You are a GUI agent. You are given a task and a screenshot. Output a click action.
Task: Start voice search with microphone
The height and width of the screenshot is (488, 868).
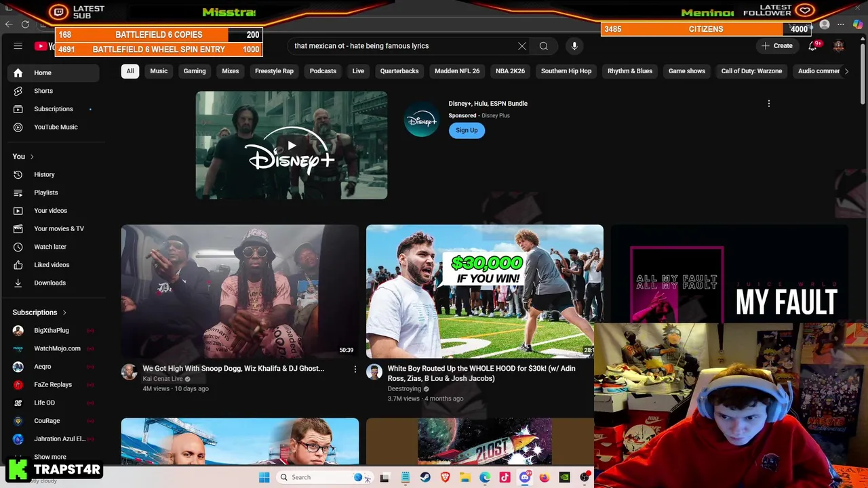574,46
